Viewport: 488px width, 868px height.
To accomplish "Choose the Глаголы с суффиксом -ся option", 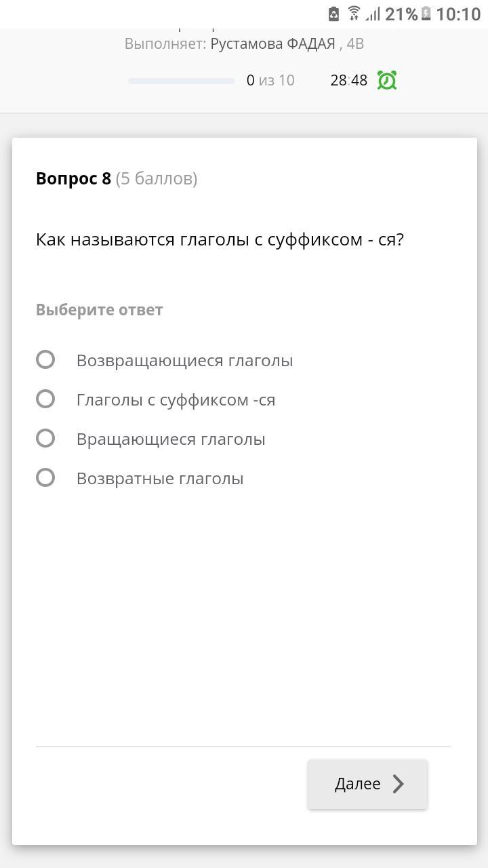I will 45,399.
